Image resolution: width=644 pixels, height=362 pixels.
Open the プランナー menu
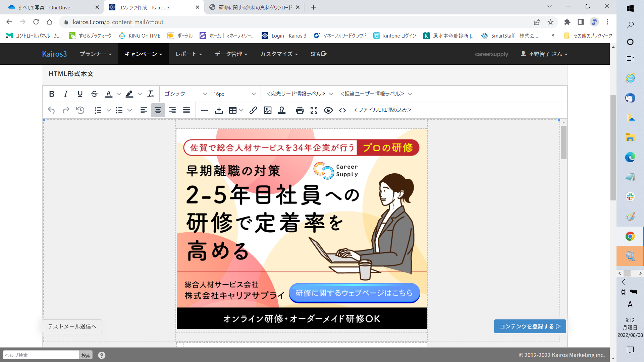(96, 54)
